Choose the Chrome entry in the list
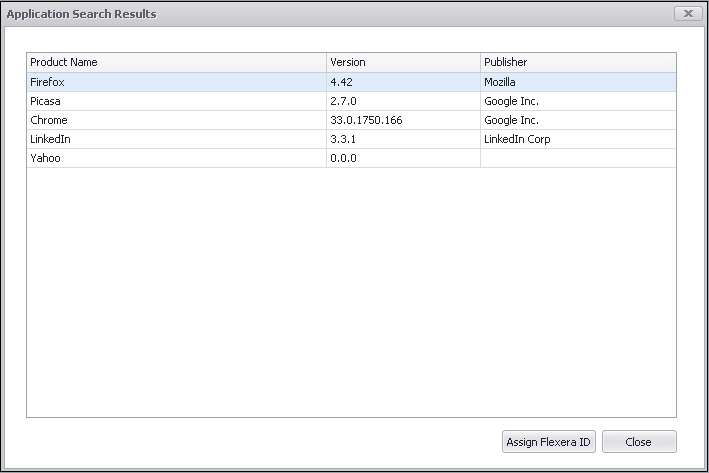709x473 pixels. pyautogui.click(x=49, y=120)
